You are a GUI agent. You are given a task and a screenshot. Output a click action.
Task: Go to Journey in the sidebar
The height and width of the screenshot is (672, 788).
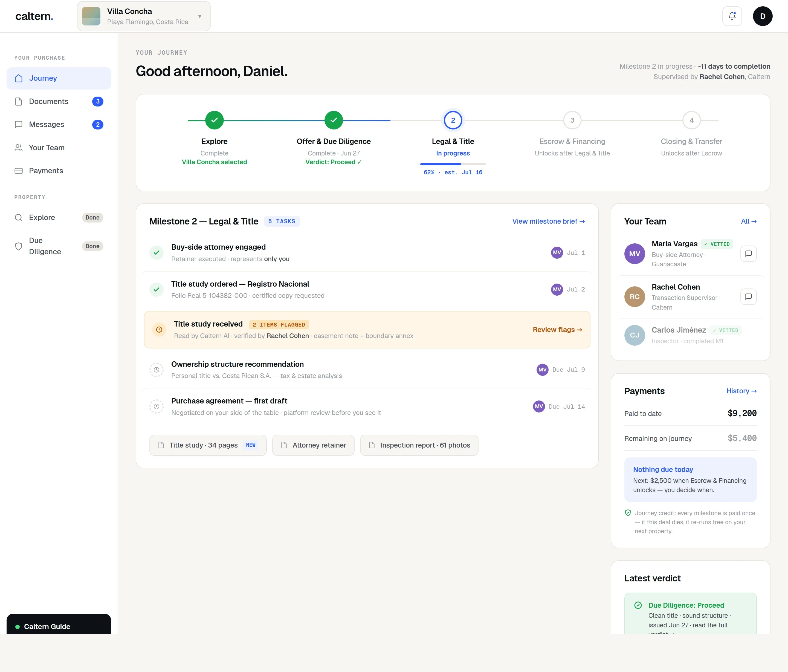coord(59,78)
